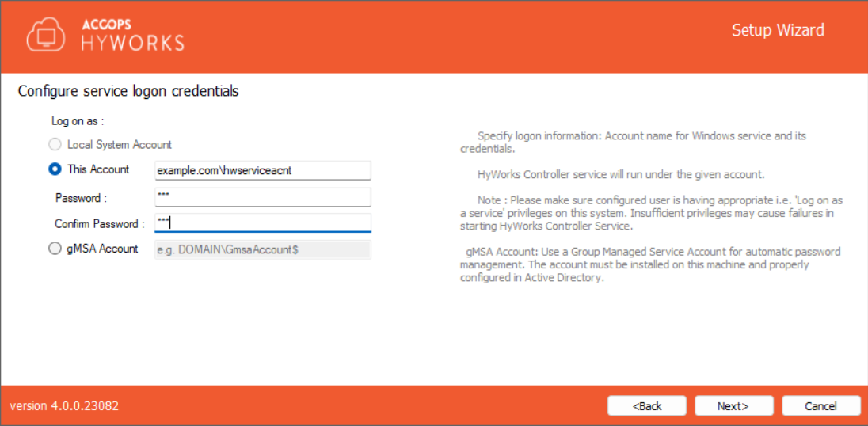Viewport: 868px width, 426px height.
Task: Click the gMSA Account DOMAIN\GmsaAccount$ text box
Action: pos(263,249)
